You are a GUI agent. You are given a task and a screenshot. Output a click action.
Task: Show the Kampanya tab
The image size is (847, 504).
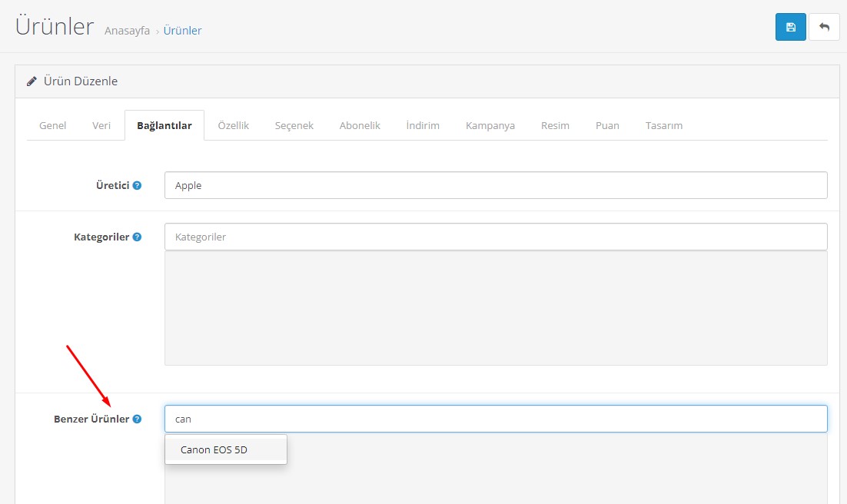pos(490,125)
